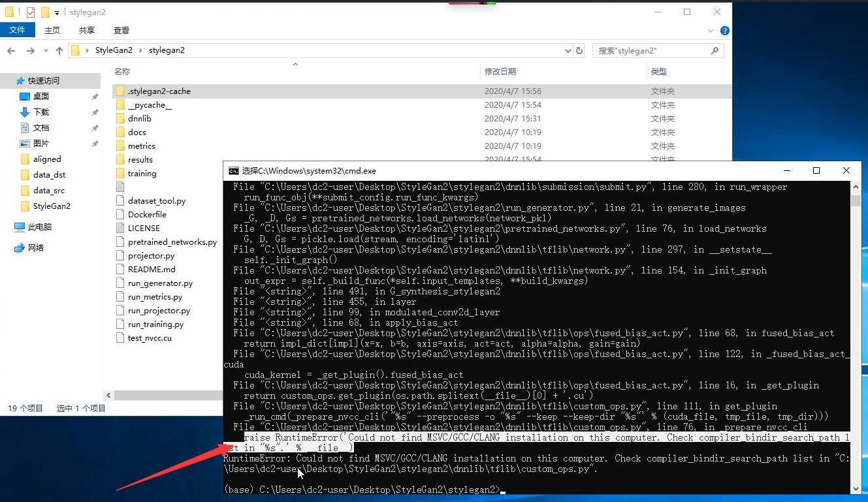This screenshot has height=502, width=868.
Task: Open StyleGan2 folder in navigation pane
Action: 52,206
